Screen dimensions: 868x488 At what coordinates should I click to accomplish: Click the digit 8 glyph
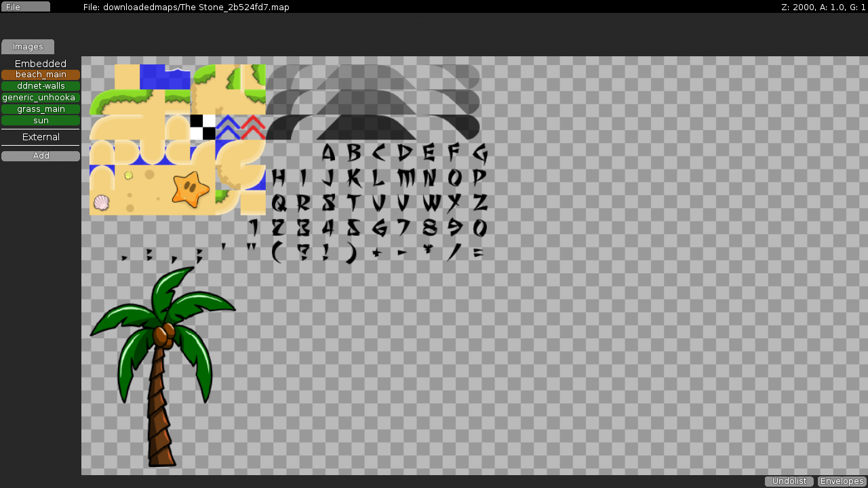click(429, 227)
